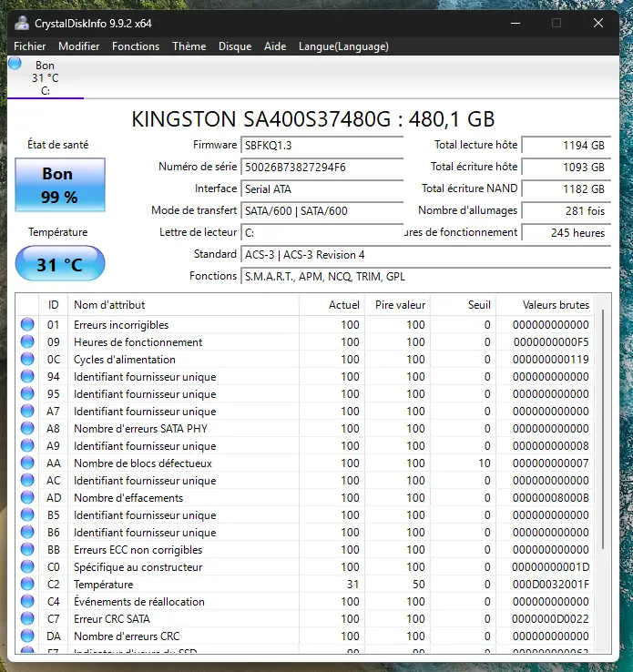The image size is (633, 672).
Task: Click the Nombre d'allumages value 281 fois
Action: point(567,211)
